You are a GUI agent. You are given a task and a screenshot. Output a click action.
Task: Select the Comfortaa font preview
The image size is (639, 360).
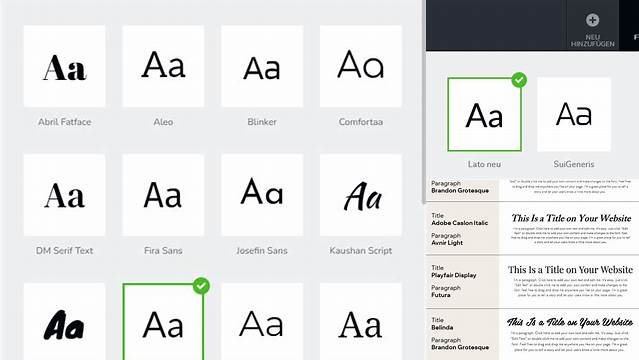[x=361, y=66]
